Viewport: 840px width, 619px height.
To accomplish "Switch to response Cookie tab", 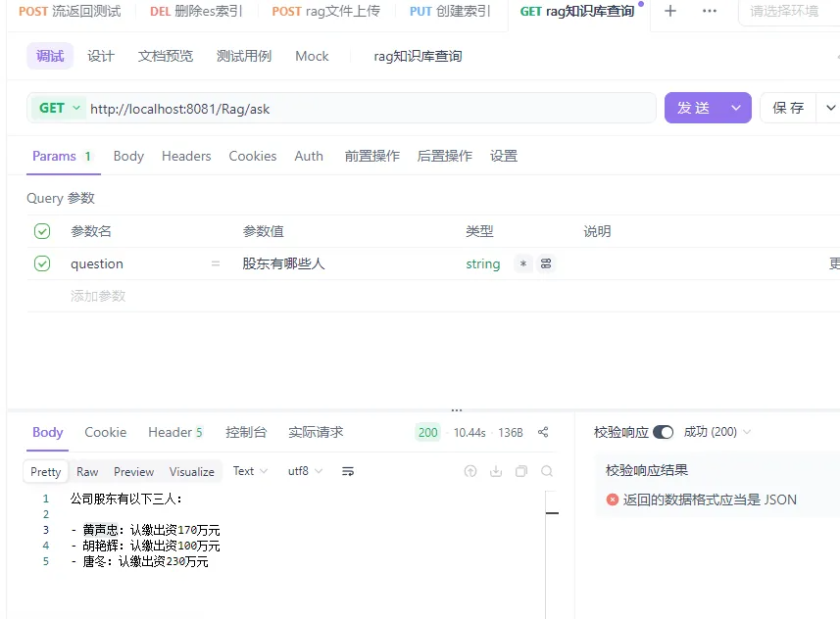I will 106,432.
